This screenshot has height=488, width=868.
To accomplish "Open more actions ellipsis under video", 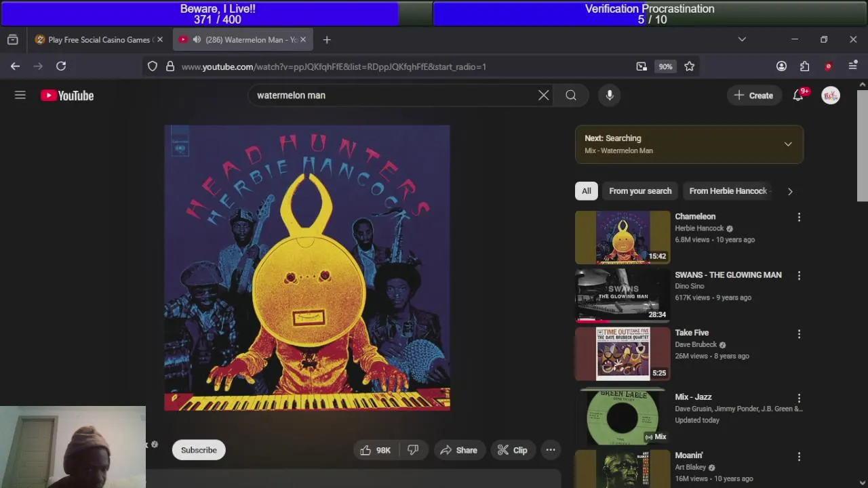I will coord(551,450).
